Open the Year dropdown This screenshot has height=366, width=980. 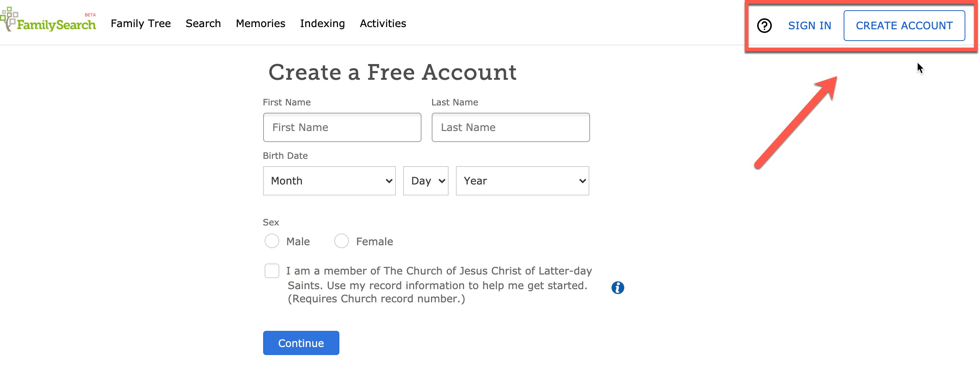[522, 180]
